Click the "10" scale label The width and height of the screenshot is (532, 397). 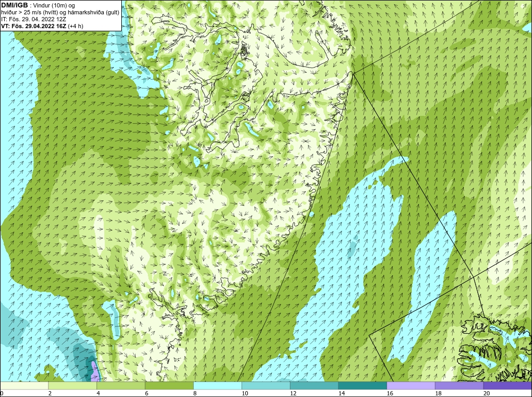tap(245, 393)
